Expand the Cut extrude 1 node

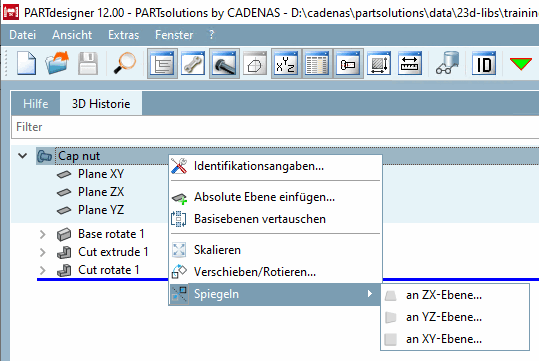pos(43,252)
